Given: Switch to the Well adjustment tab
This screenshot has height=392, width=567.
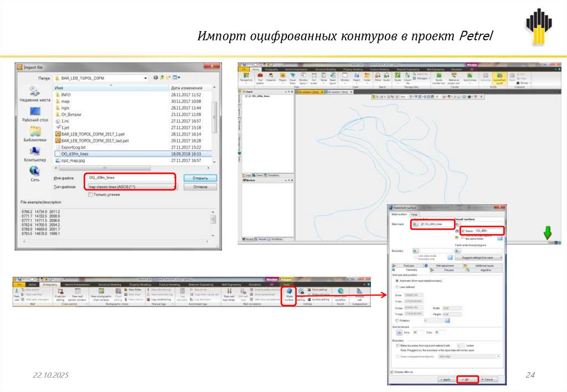Looking at the screenshot, I should click(x=445, y=266).
